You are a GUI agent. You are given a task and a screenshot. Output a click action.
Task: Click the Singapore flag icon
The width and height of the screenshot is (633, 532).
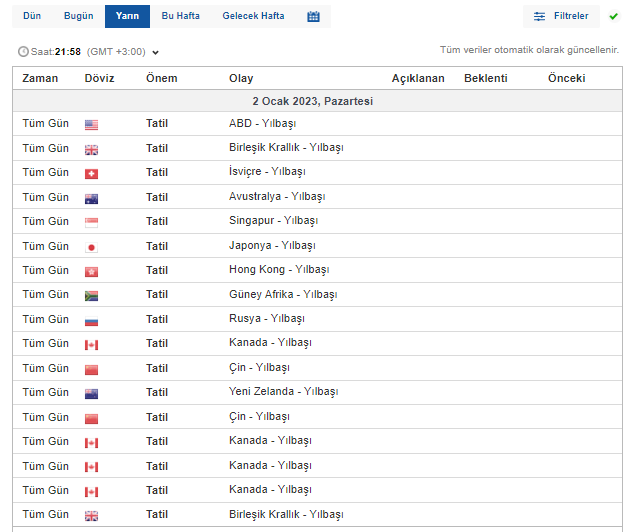point(91,222)
